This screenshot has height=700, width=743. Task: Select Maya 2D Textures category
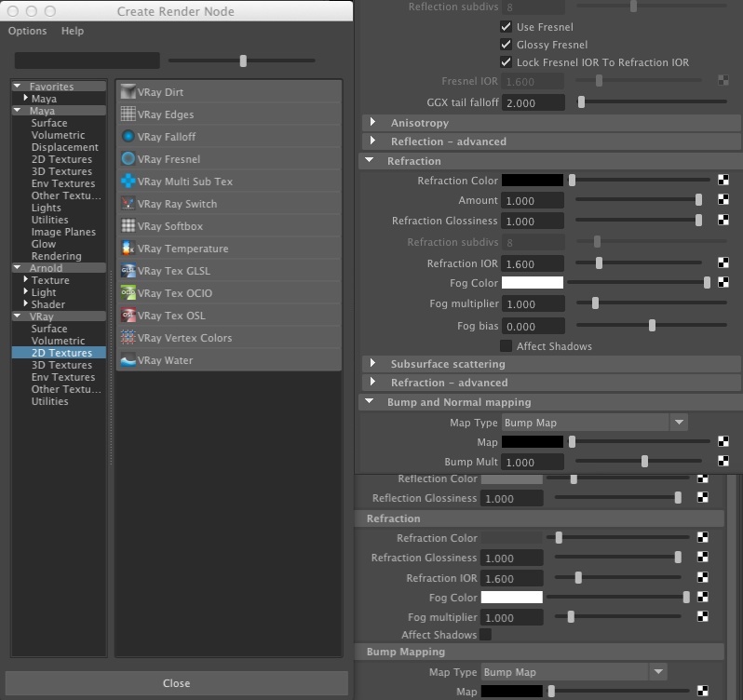click(62, 159)
